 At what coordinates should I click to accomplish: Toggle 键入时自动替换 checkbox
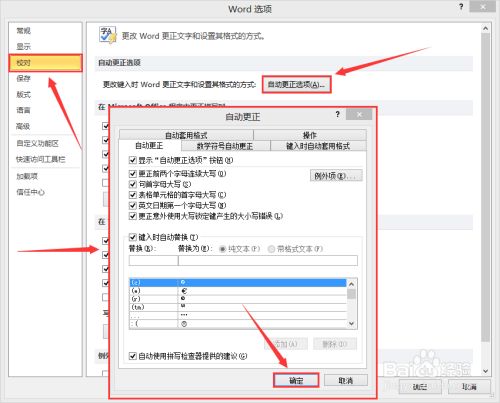pyautogui.click(x=133, y=237)
